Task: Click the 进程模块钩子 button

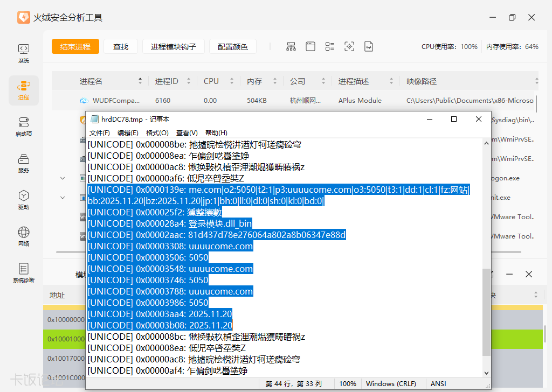Action: (173, 47)
